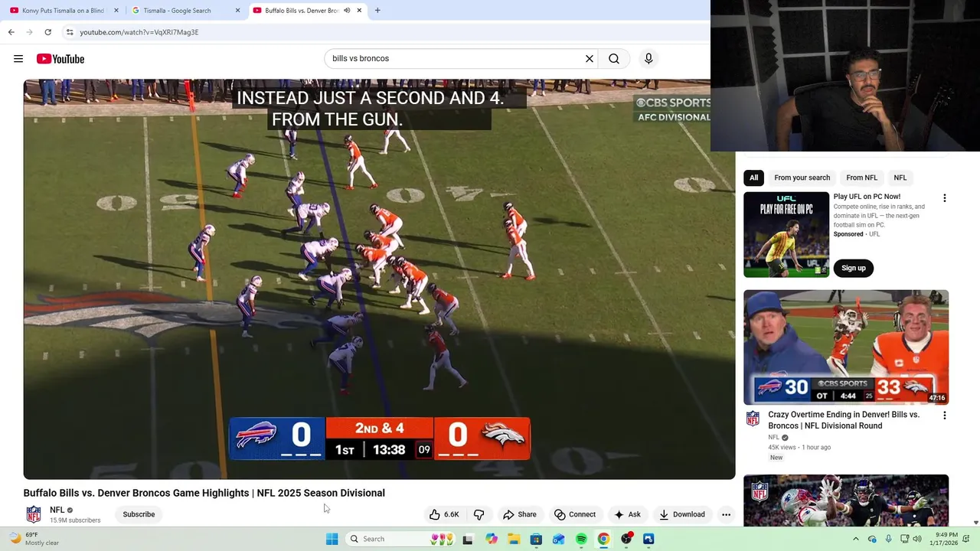Viewport: 980px width, 551px height.
Task: Clear the search query with X
Action: tap(590, 59)
